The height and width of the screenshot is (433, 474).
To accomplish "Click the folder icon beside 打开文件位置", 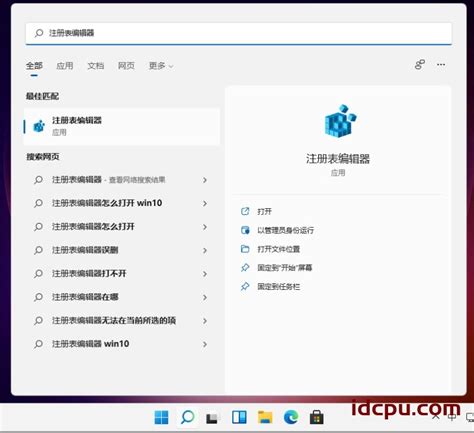I will coord(245,249).
